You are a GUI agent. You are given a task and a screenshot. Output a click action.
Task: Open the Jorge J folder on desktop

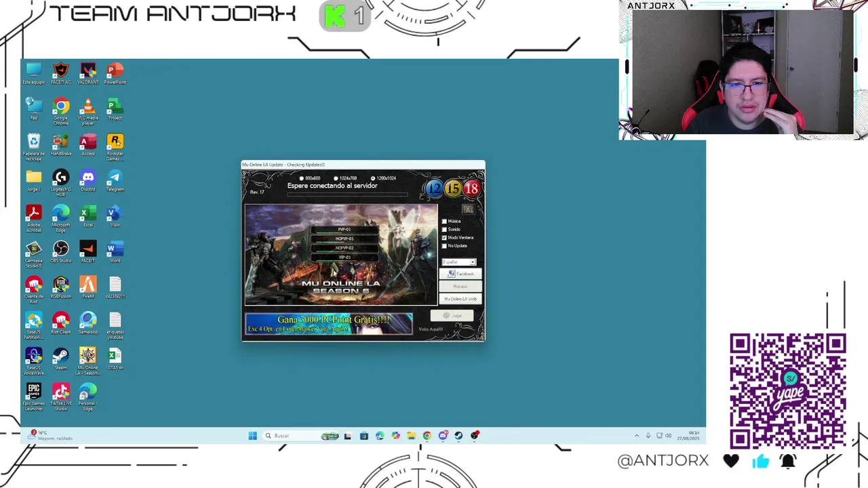34,180
